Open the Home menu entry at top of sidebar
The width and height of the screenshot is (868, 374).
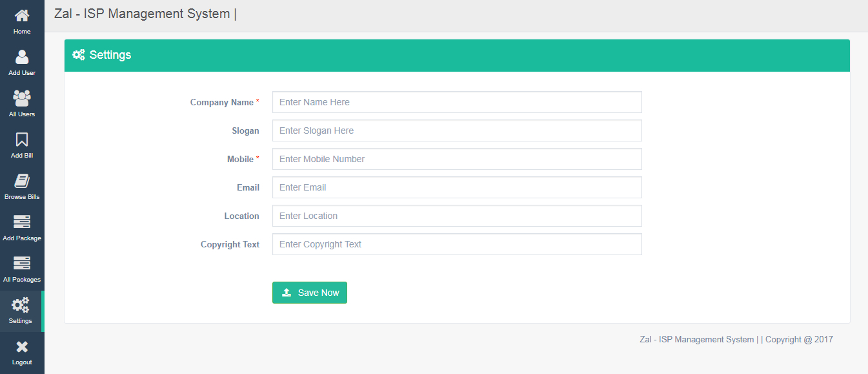[21, 21]
